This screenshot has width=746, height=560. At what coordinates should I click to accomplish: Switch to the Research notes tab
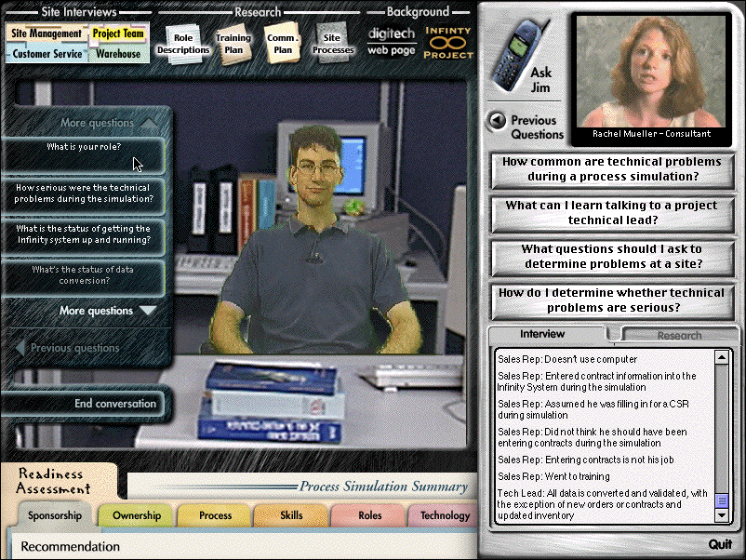[x=679, y=335]
